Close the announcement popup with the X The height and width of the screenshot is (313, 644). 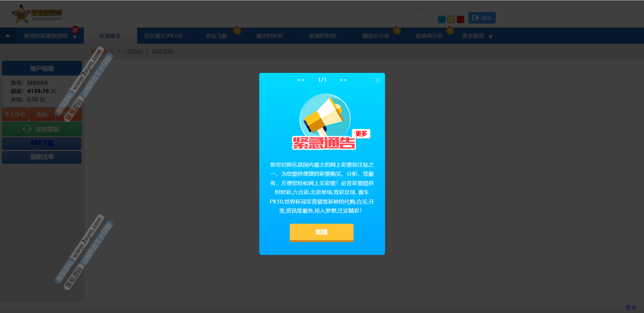378,80
